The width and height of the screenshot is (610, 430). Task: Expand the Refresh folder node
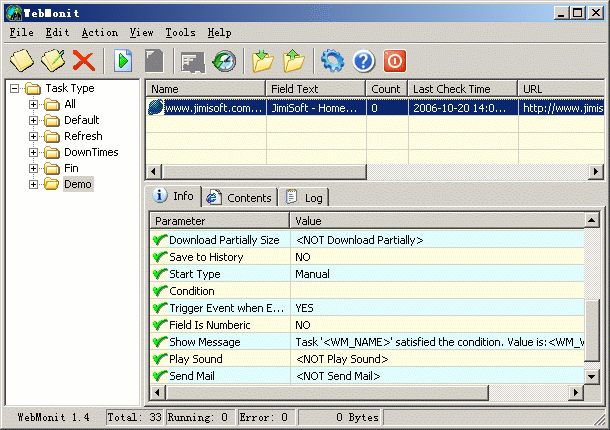(33, 136)
